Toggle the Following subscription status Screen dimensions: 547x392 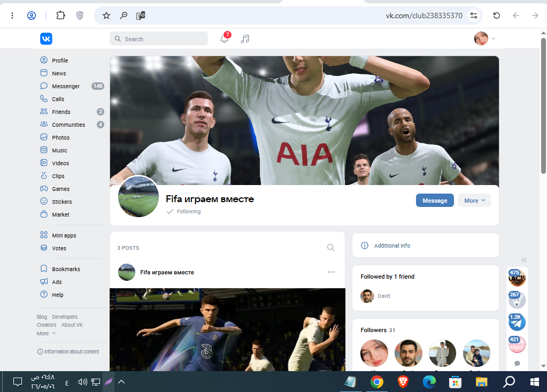[183, 211]
